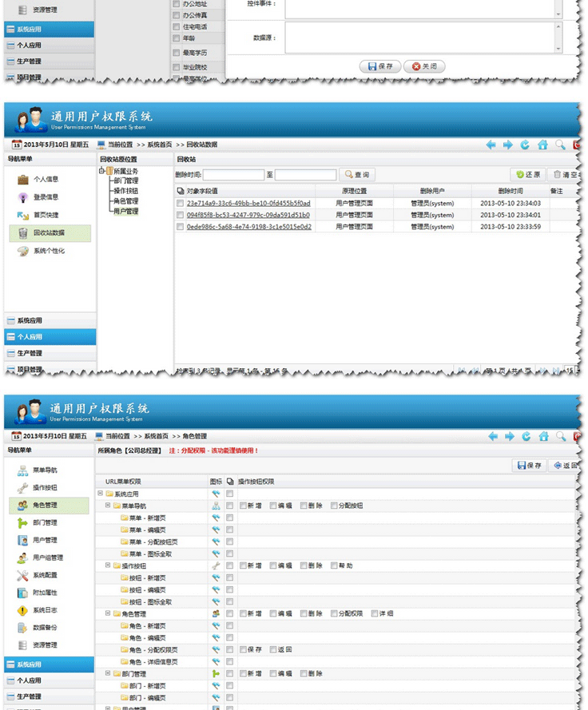Click the forward arrow icon on the role management (角色管理) screen
Image resolution: width=588 pixels, height=710 pixels.
click(x=510, y=437)
